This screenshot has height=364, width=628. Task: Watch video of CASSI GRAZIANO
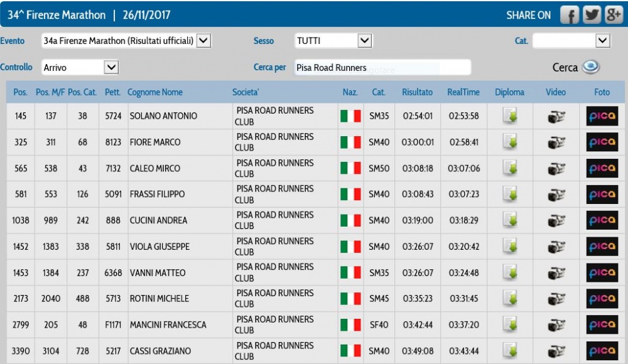point(556,351)
